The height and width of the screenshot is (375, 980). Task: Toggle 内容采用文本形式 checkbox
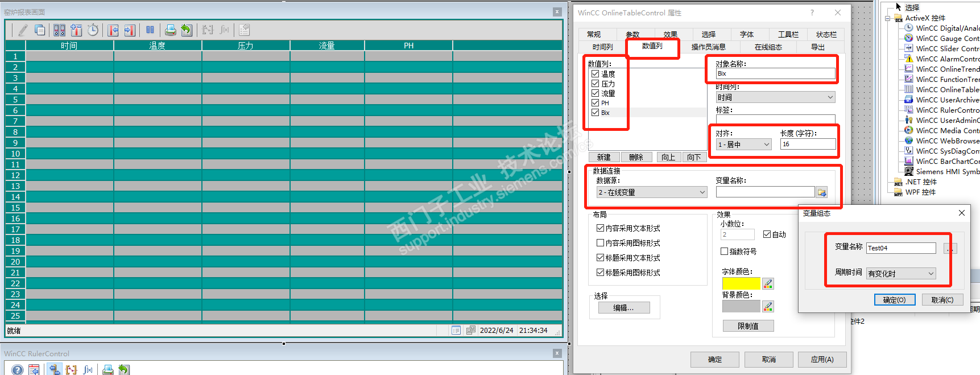(600, 228)
